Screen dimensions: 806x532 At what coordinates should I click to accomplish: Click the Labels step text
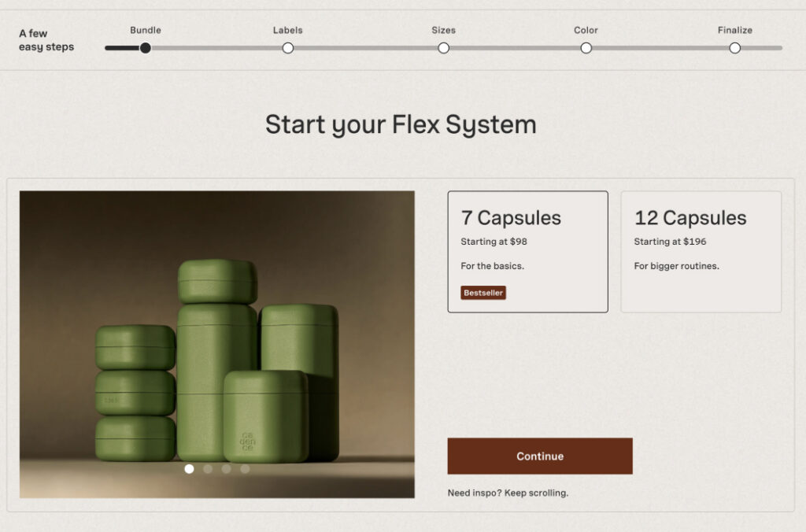pyautogui.click(x=288, y=31)
